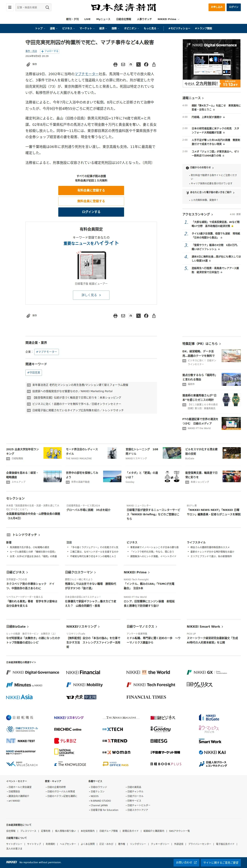Click the magnifying glass search icon
This screenshot has width=247, height=868.
(48, 7)
